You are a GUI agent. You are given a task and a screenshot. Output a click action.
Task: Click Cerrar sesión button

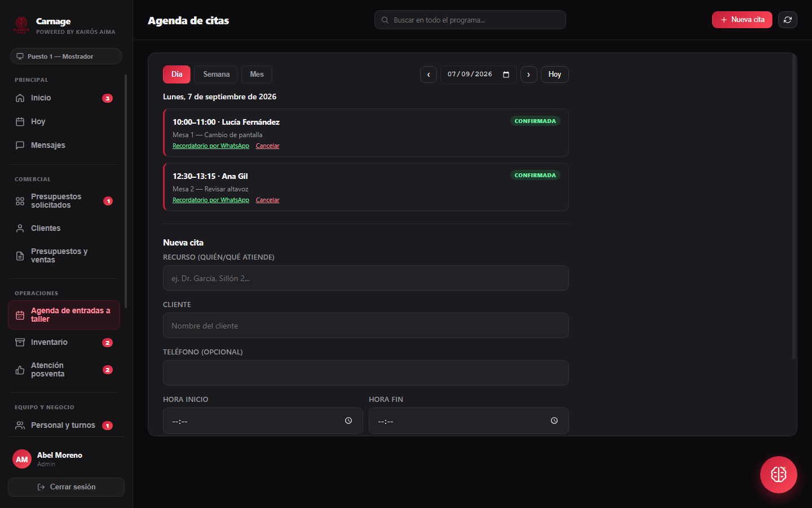coord(66,487)
